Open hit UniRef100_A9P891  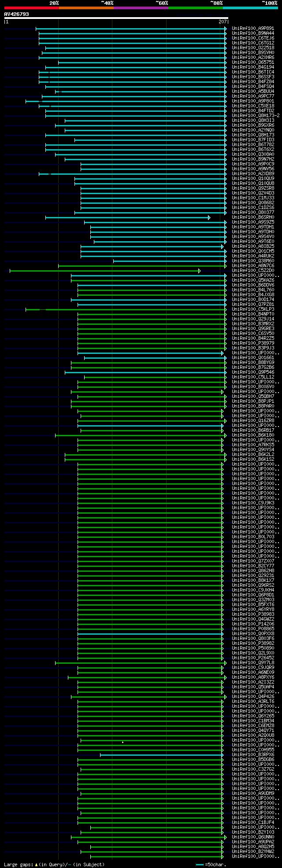click(253, 29)
